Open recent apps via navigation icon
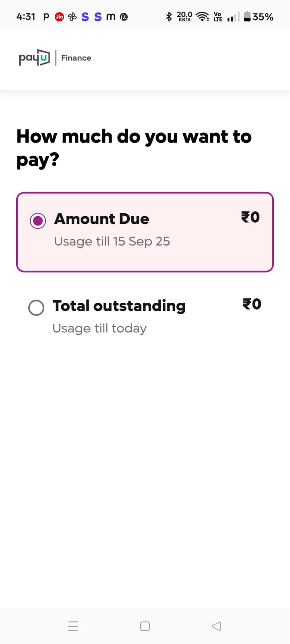Viewport: 290px width, 644px height. 73,626
